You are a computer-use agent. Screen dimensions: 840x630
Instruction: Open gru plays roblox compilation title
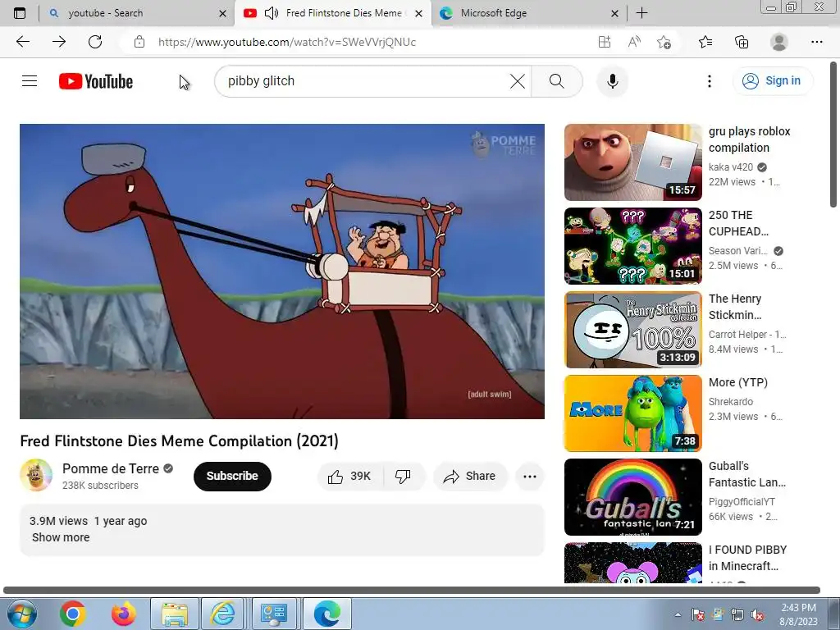click(x=750, y=139)
